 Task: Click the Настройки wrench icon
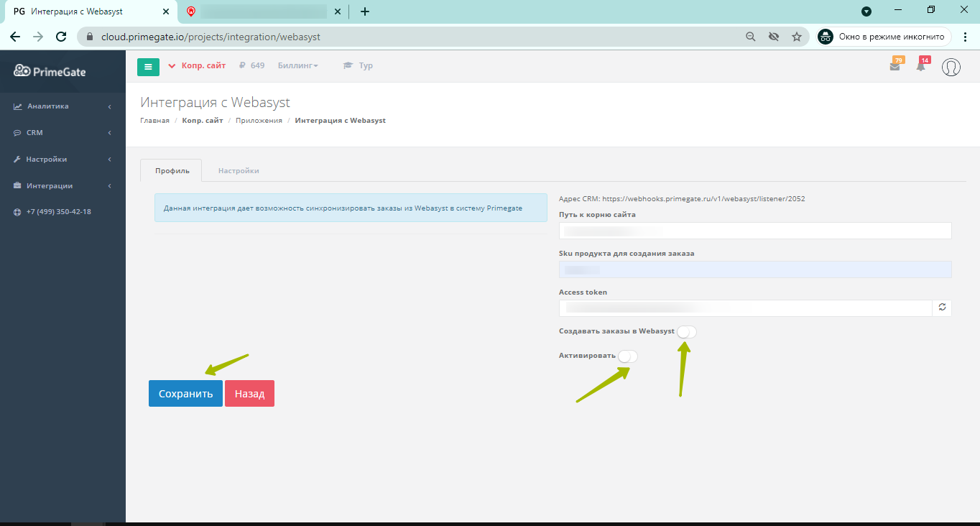click(17, 160)
